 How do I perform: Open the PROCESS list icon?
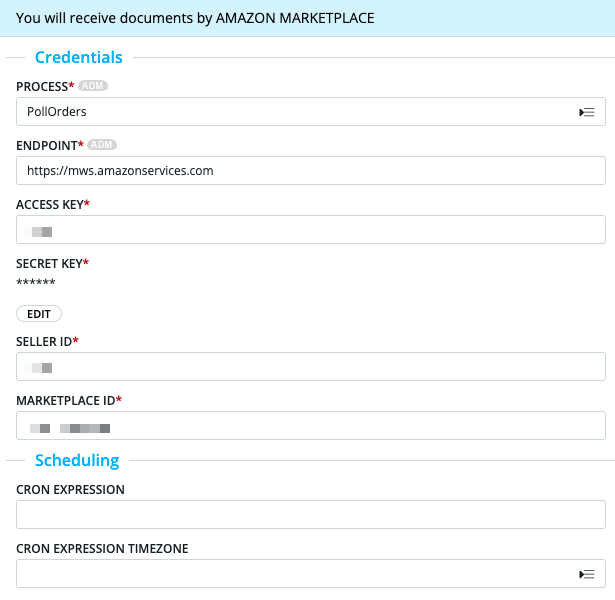[x=587, y=112]
